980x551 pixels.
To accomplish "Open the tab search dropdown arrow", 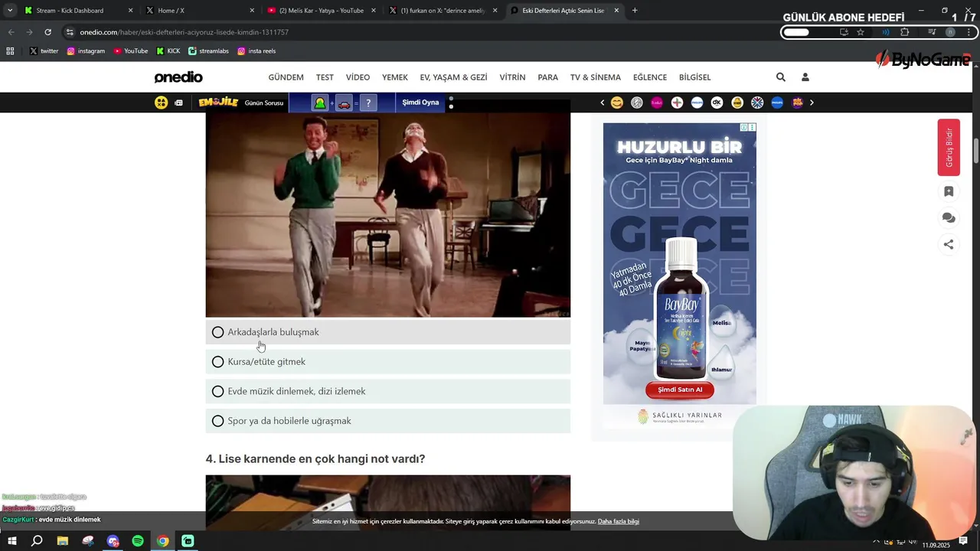I will (9, 11).
